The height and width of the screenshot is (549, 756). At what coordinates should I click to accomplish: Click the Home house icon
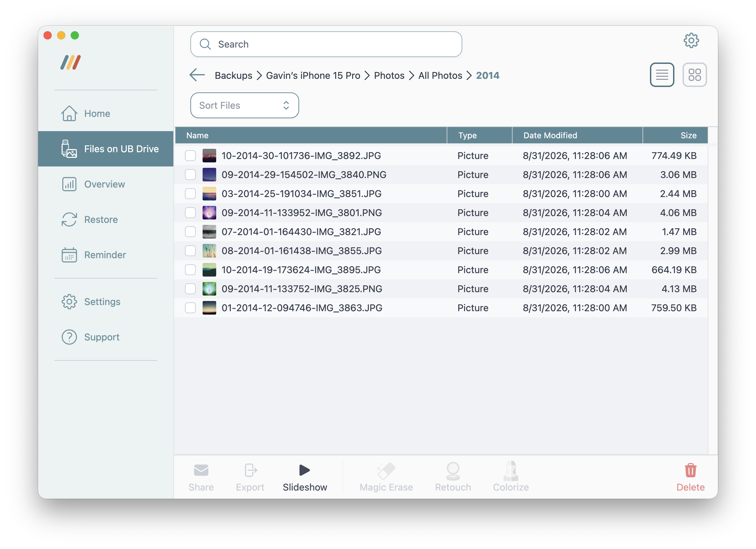click(69, 113)
